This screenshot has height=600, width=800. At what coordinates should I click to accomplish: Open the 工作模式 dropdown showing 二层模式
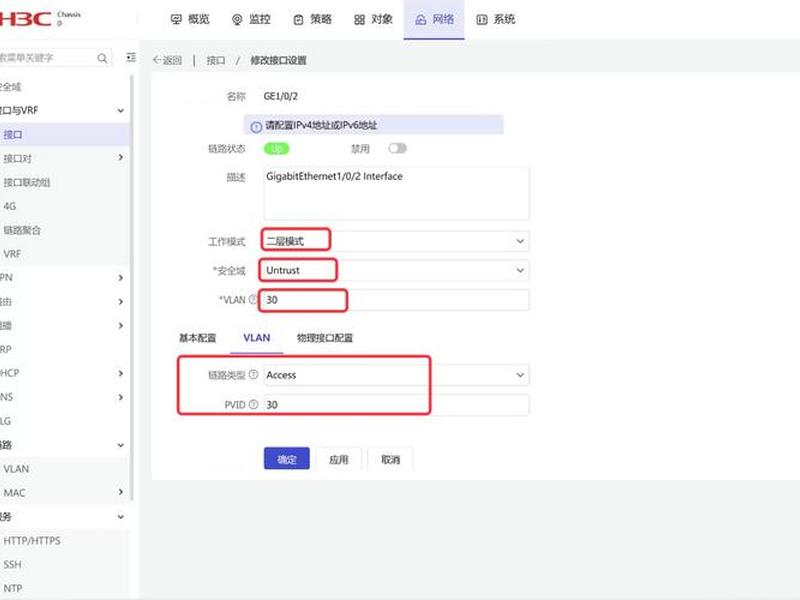396,241
